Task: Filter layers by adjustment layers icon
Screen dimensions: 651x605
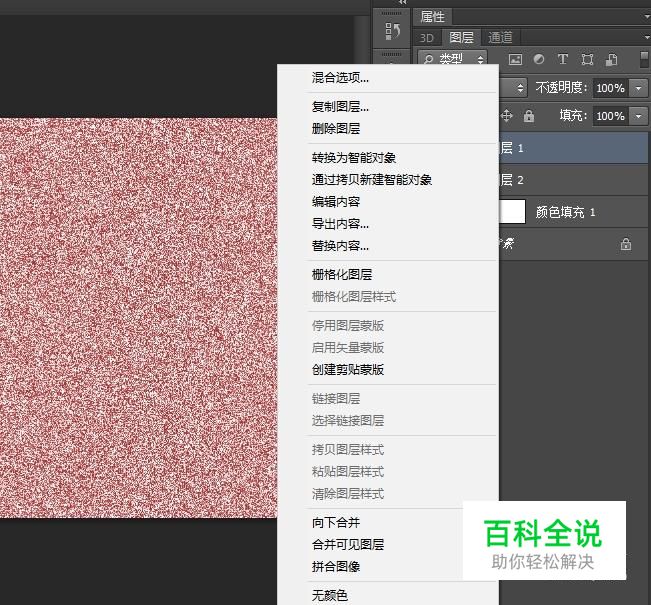Action: coord(539,59)
